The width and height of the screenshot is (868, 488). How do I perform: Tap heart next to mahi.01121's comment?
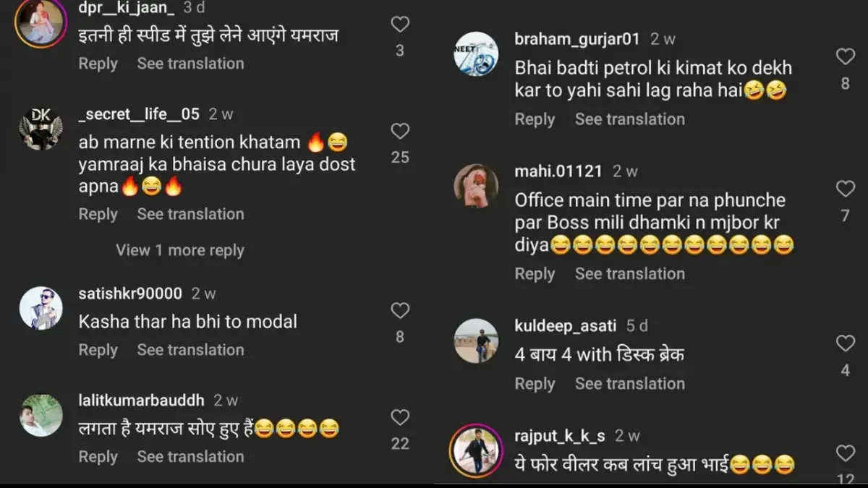click(845, 189)
